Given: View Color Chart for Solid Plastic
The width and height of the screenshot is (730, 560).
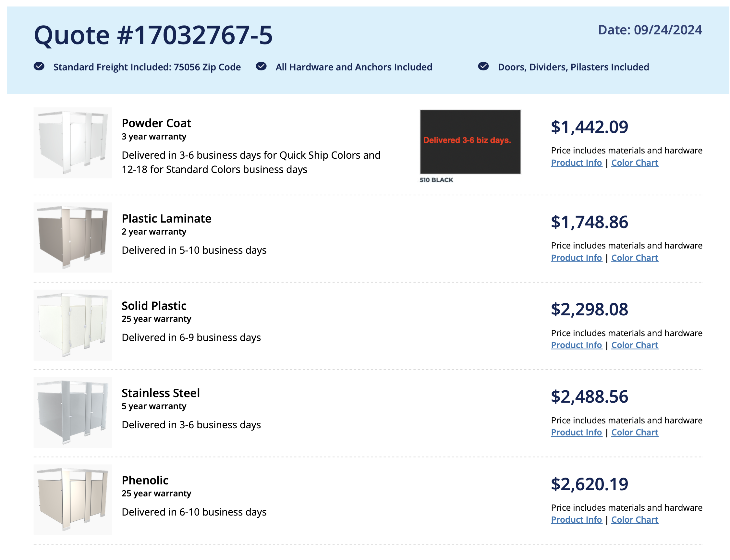Looking at the screenshot, I should (x=635, y=345).
